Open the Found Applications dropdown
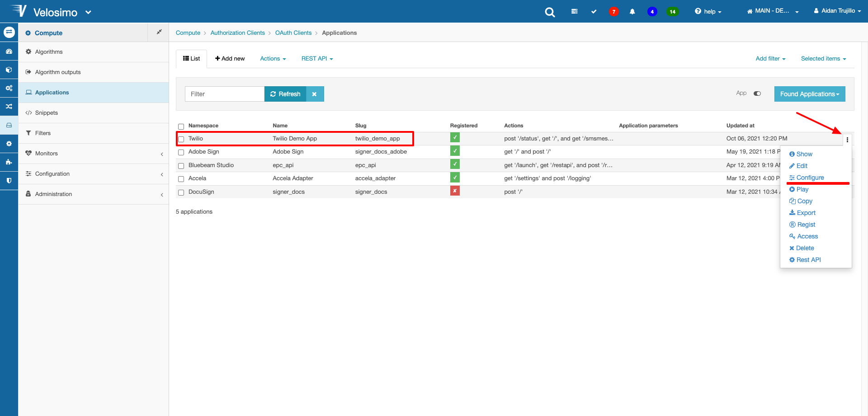 coord(810,94)
